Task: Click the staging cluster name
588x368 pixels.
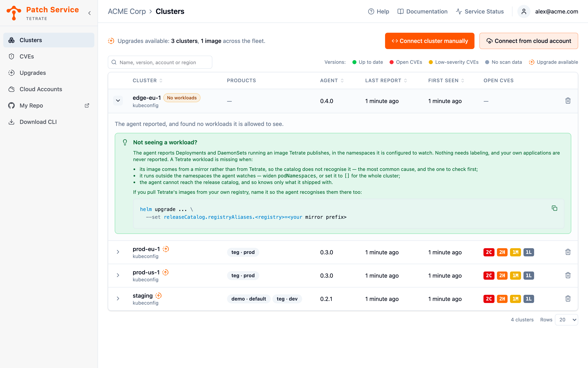Action: coord(143,296)
